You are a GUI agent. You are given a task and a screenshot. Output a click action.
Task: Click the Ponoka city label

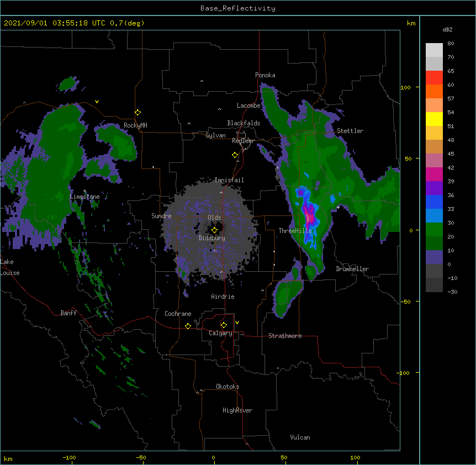[265, 75]
